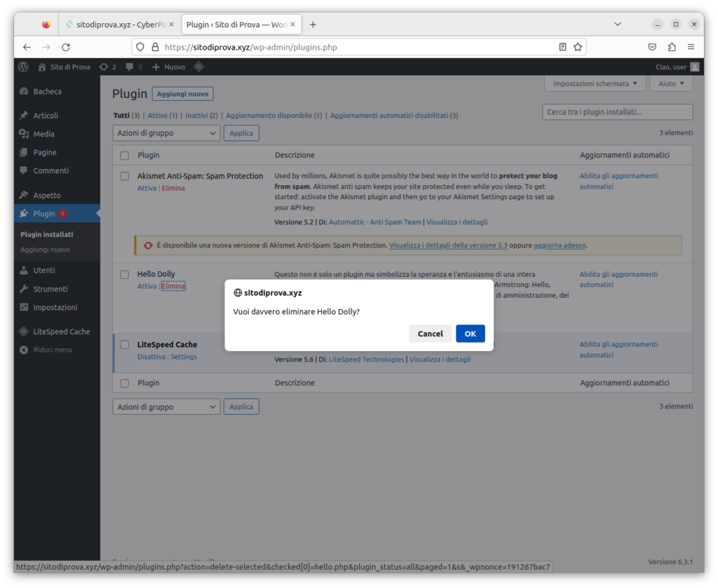Image resolution: width=718 pixels, height=588 pixels.
Task: Follow the aggiorna adesso link
Action: click(x=560, y=245)
